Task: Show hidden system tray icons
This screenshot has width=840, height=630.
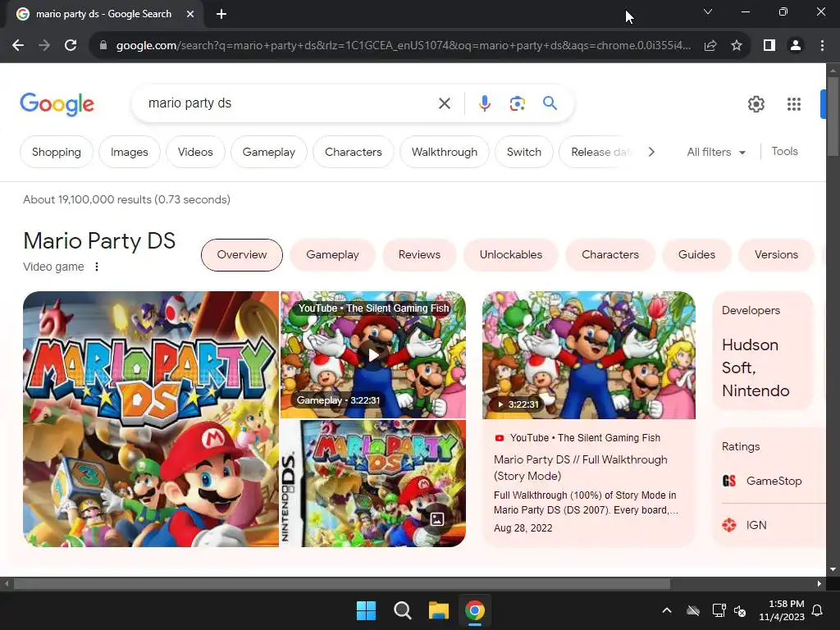Action: pos(667,610)
